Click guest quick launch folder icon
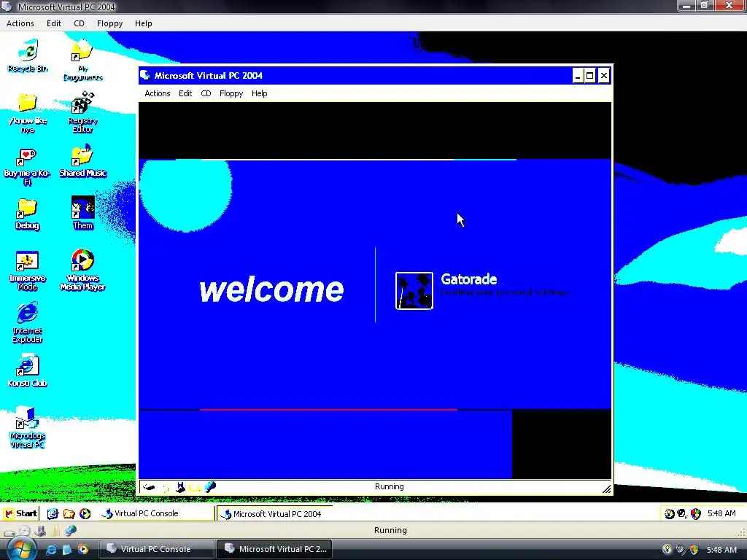The image size is (747, 560). click(x=69, y=513)
